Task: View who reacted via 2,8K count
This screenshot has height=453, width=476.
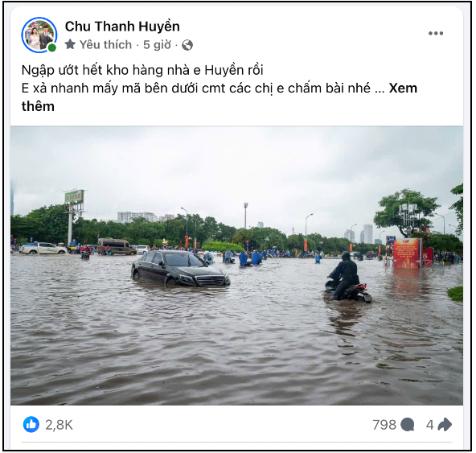Action: click(x=59, y=425)
